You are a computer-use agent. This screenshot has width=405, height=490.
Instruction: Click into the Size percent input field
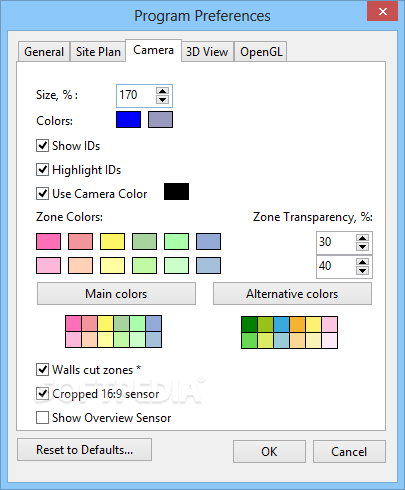coord(136,95)
